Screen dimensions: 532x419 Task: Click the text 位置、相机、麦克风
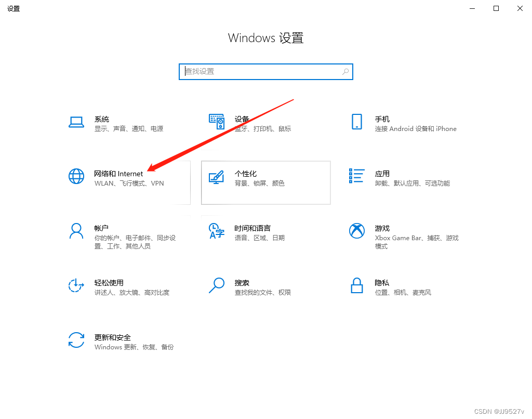[403, 292]
